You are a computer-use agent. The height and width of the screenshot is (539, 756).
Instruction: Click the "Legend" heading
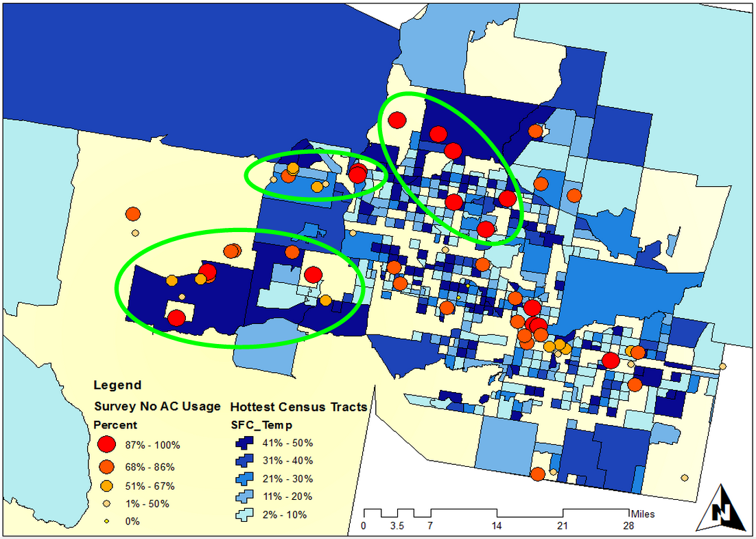[117, 386]
